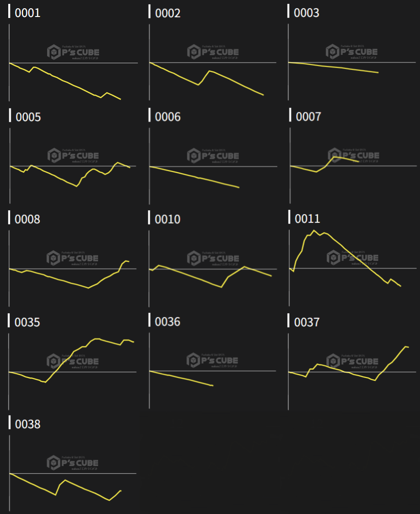Click the P's CUBE logo on chart 0035
This screenshot has height=514, width=420.
click(x=72, y=361)
